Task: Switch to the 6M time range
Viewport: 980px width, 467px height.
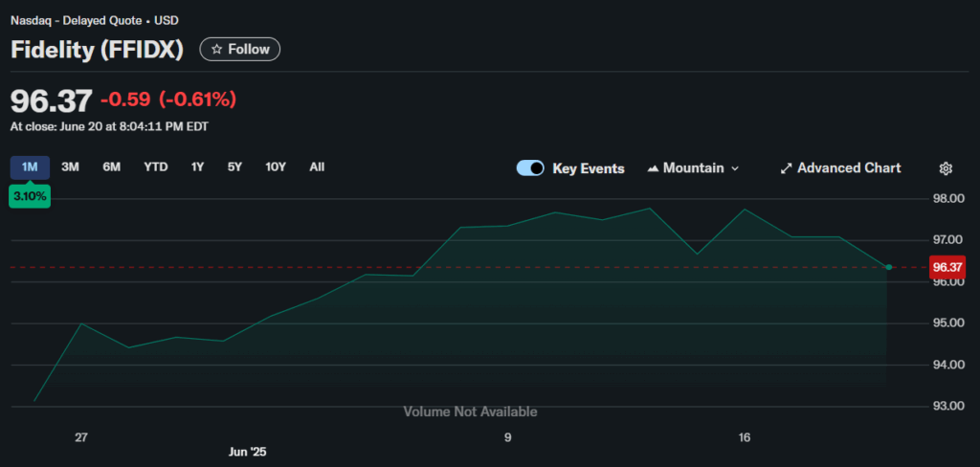Action: pos(111,167)
